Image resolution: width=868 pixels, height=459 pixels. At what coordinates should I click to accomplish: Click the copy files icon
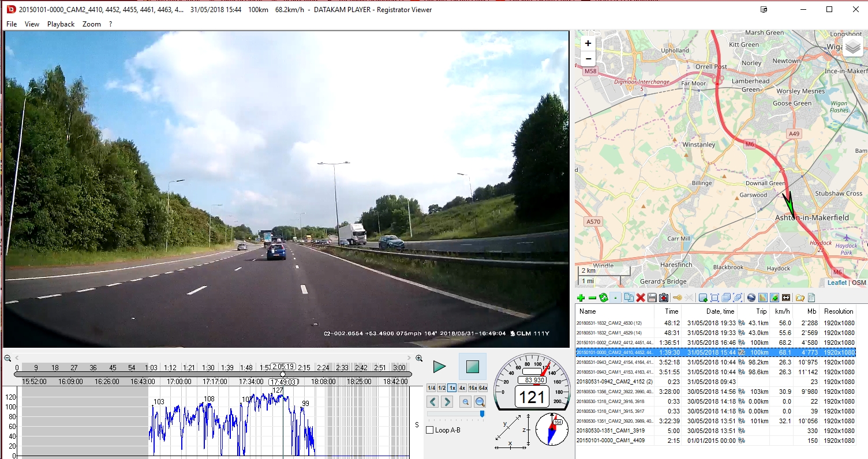[x=629, y=298]
